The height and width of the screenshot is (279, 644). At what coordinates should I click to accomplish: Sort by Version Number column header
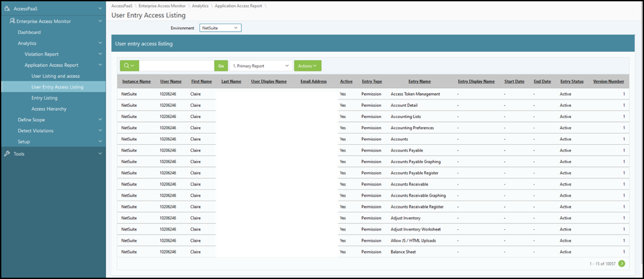coord(609,81)
